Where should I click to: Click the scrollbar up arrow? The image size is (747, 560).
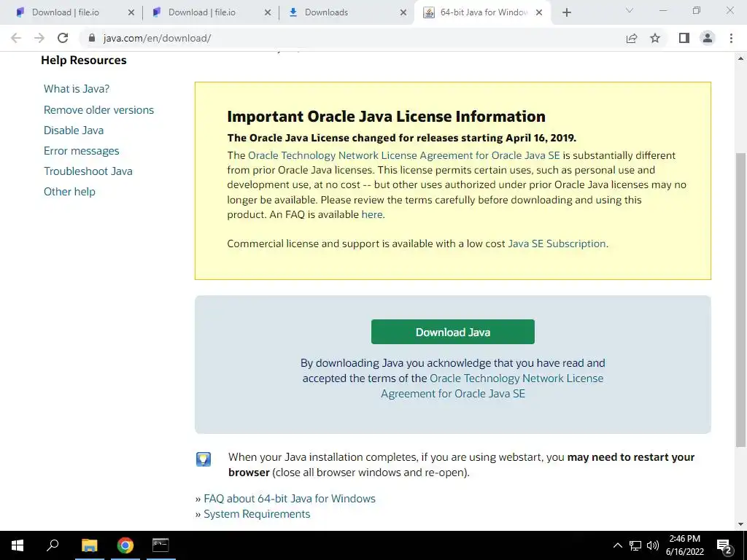[740, 58]
